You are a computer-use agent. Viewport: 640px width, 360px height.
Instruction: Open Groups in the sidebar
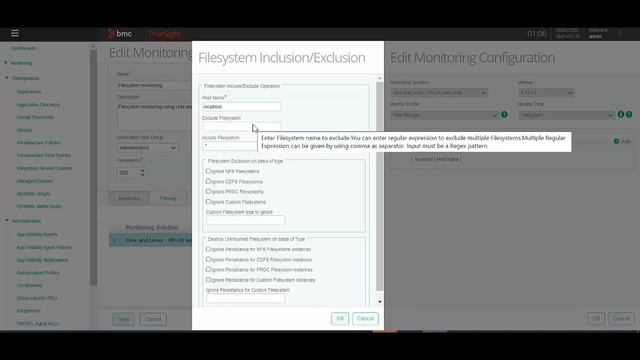click(x=24, y=130)
